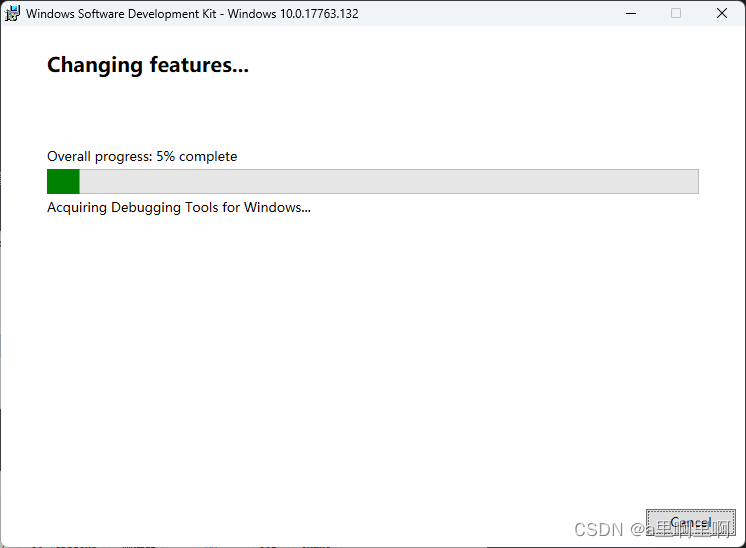Select the 'Overall progress: 5% complete' text
The width and height of the screenshot is (746, 548).
(x=142, y=156)
